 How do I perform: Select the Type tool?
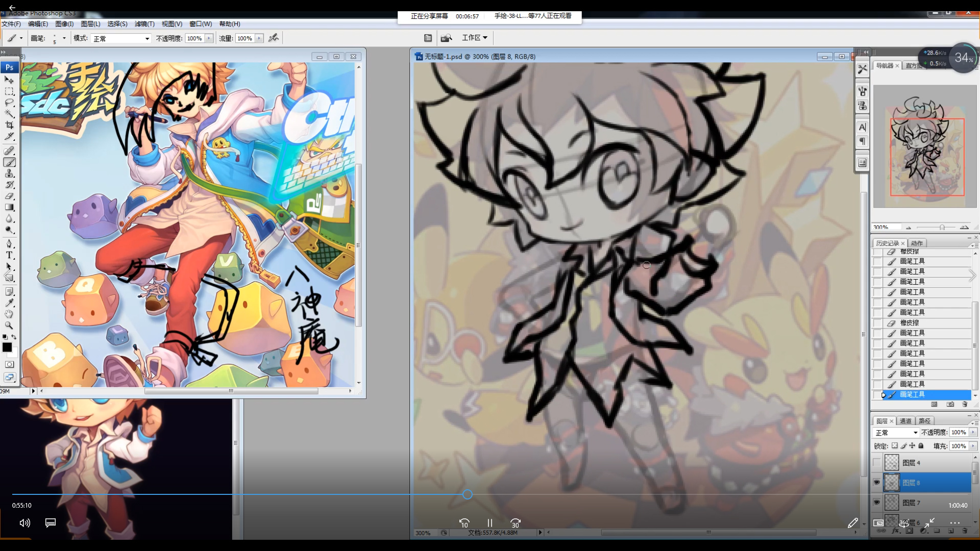click(9, 255)
